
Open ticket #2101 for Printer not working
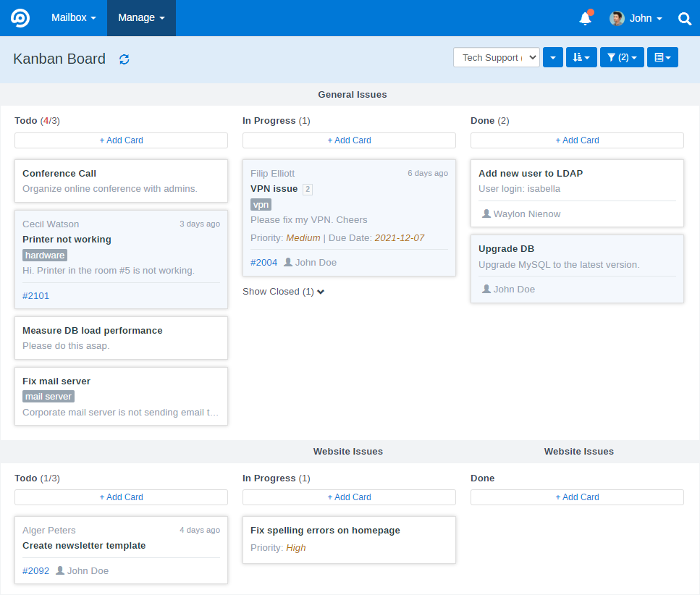36,295
